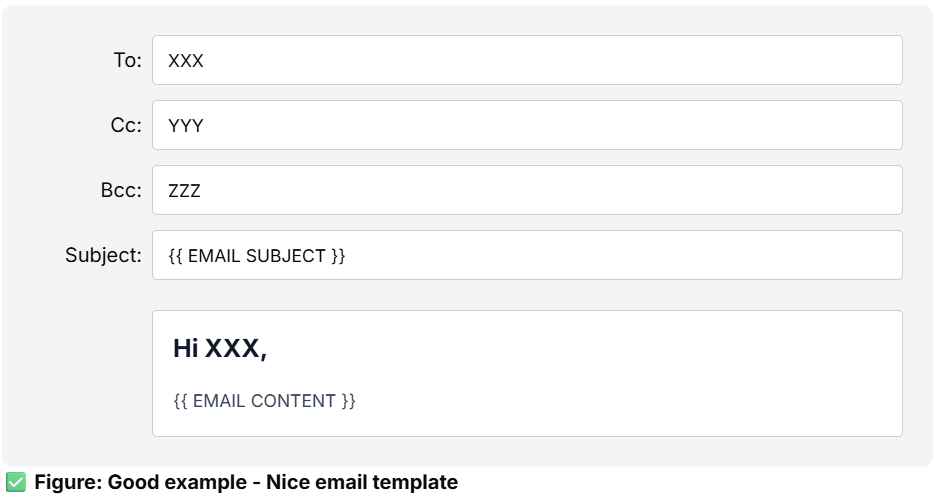This screenshot has height=504, width=939.
Task: Click the 'Hi XXX,' greeting heading
Action: pos(220,348)
